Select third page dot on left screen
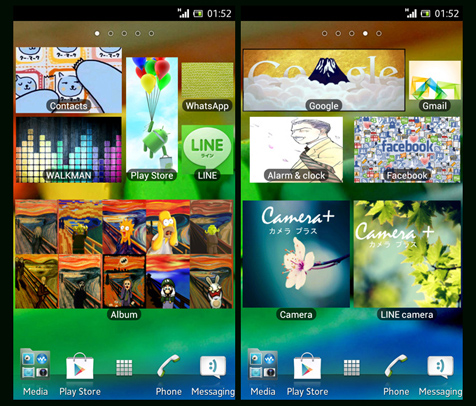 pyautogui.click(x=124, y=33)
